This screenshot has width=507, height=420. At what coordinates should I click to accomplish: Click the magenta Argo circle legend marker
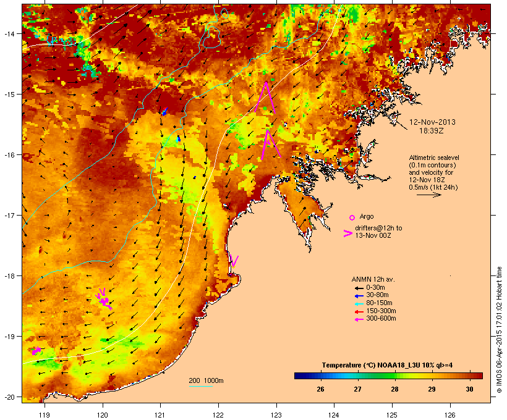click(352, 218)
